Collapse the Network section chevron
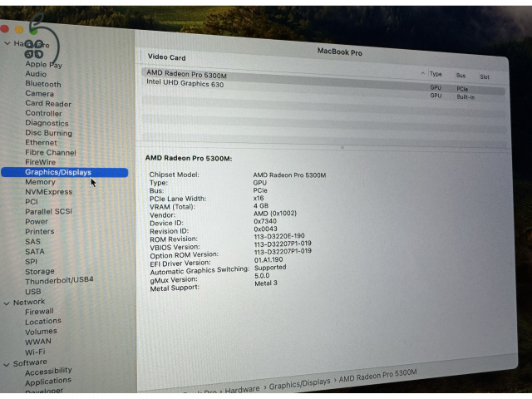Image resolution: width=532 pixels, height=399 pixels. coord(7,303)
